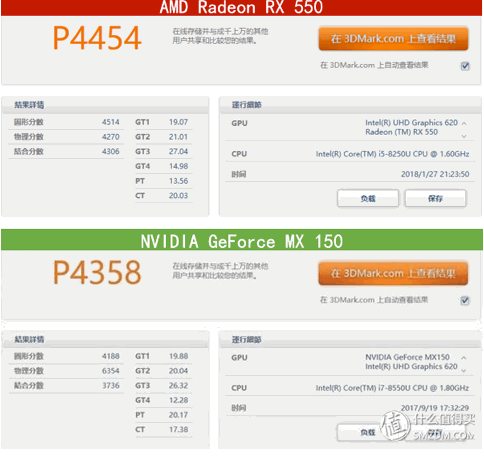This screenshot has width=484, height=457.
Task: Click the up arrow of the RX 550 GPU list
Action: 464,123
